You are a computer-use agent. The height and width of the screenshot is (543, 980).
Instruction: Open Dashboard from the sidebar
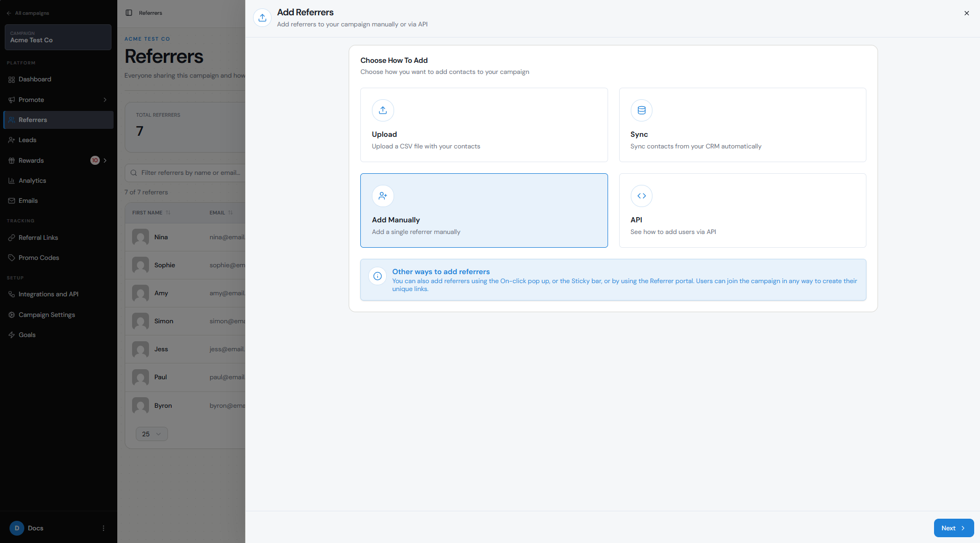pos(58,79)
